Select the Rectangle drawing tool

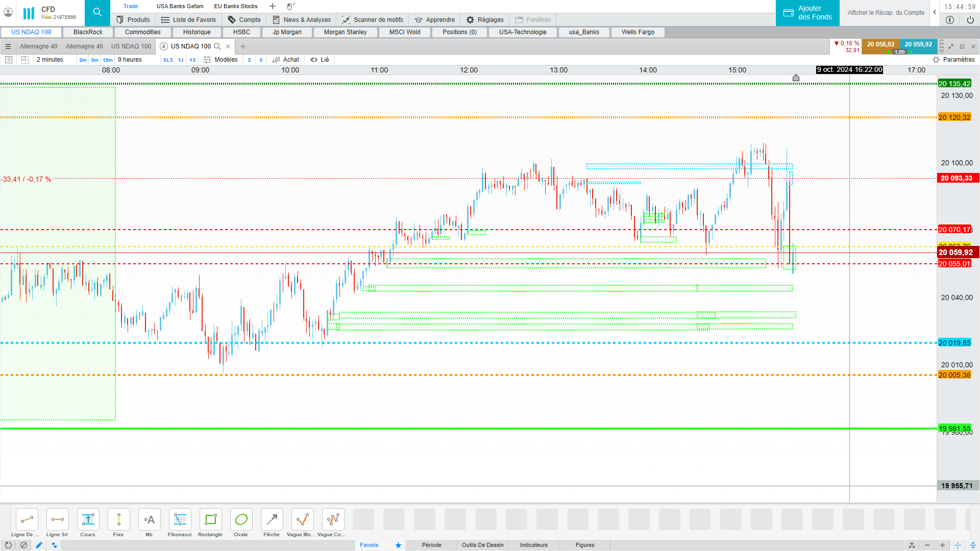click(210, 520)
